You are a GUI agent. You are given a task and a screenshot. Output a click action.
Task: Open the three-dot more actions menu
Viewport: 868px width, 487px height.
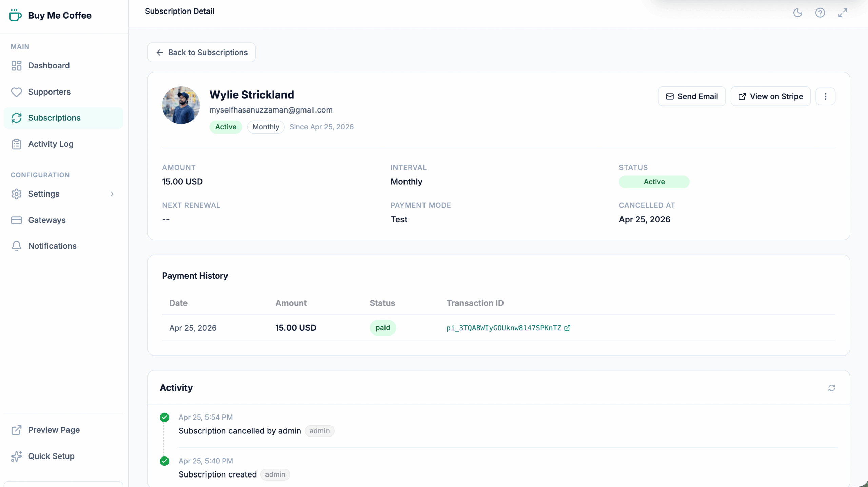coord(825,96)
